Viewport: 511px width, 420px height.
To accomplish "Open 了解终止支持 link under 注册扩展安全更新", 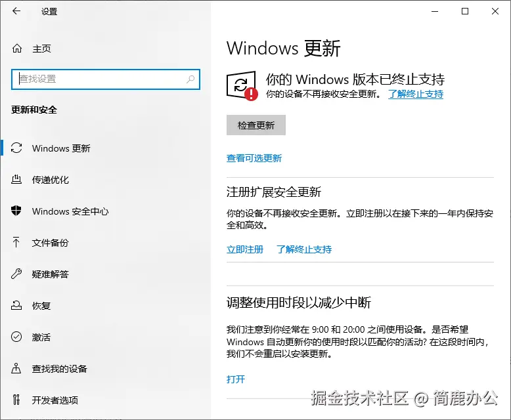I will click(x=304, y=249).
